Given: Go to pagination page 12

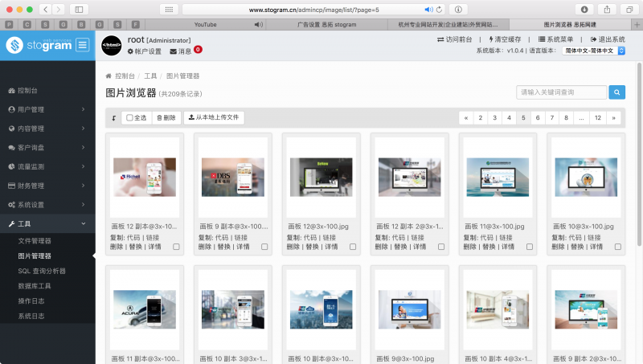Looking at the screenshot, I should point(598,117).
